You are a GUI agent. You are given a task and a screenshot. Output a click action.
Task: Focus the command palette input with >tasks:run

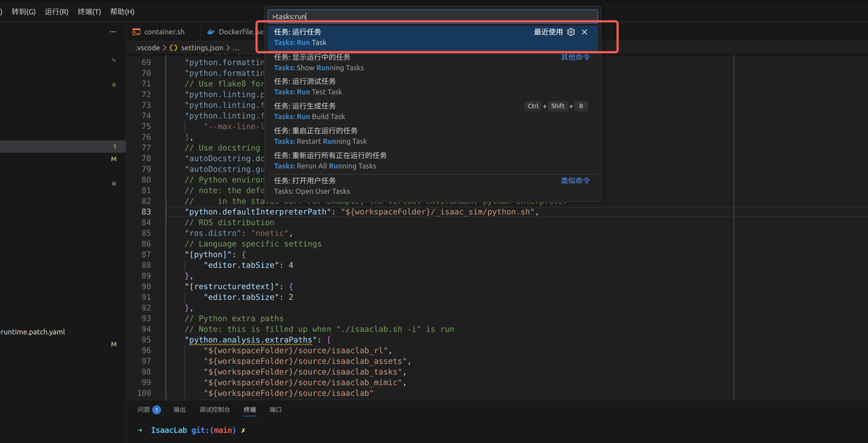(x=433, y=16)
